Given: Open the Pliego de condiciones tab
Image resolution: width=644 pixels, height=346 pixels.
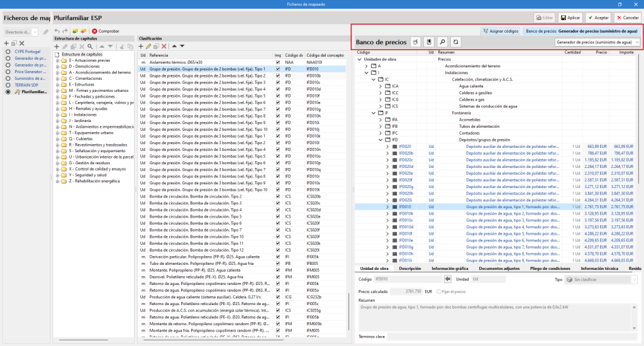Looking at the screenshot, I should [549, 269].
